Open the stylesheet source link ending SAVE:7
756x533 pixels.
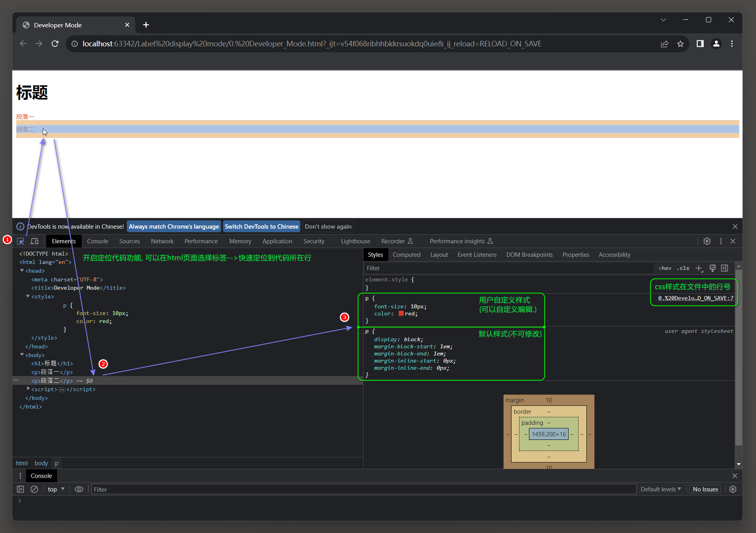(x=696, y=298)
